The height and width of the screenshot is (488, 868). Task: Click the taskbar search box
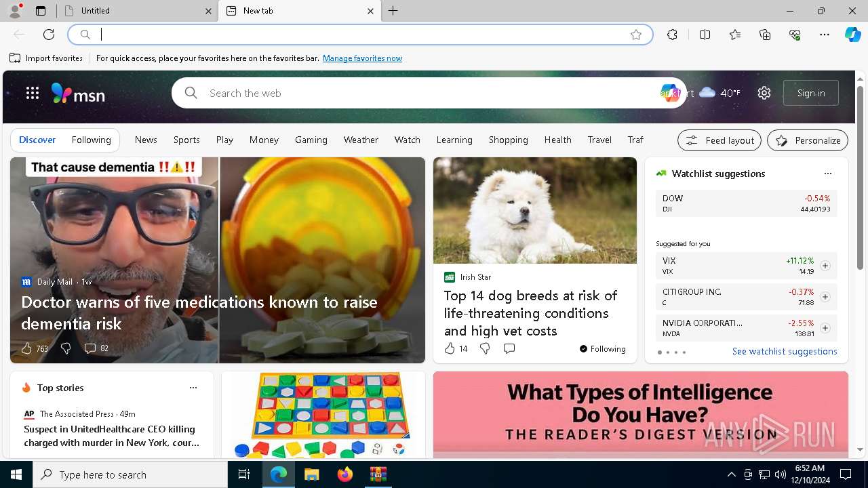[x=130, y=474]
